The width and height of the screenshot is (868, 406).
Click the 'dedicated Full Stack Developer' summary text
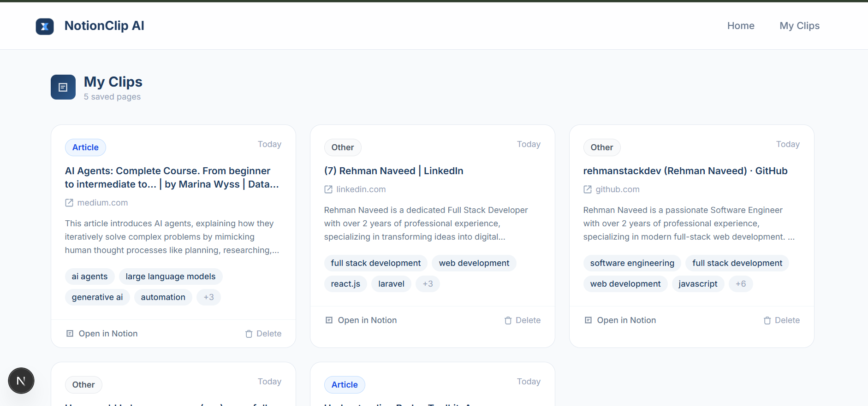426,224
